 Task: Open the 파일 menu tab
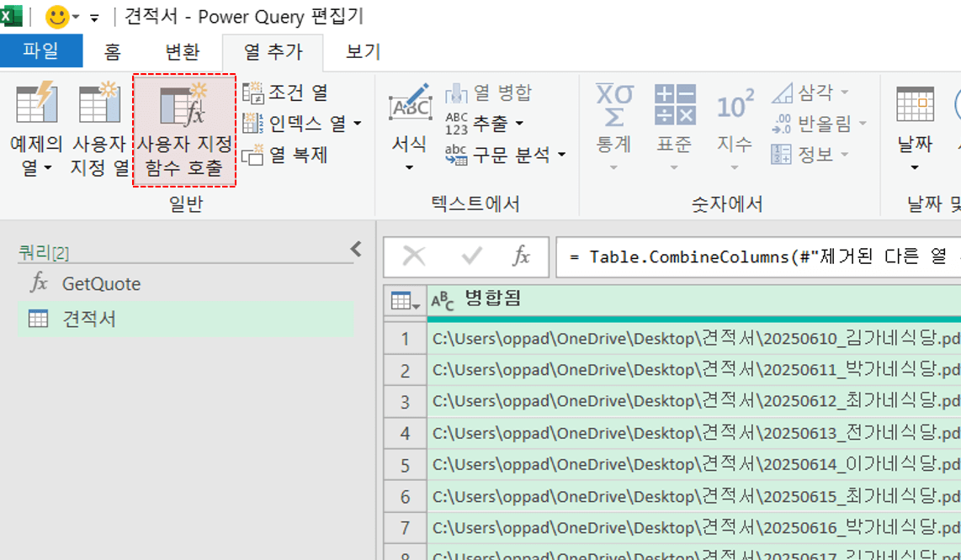click(x=41, y=51)
